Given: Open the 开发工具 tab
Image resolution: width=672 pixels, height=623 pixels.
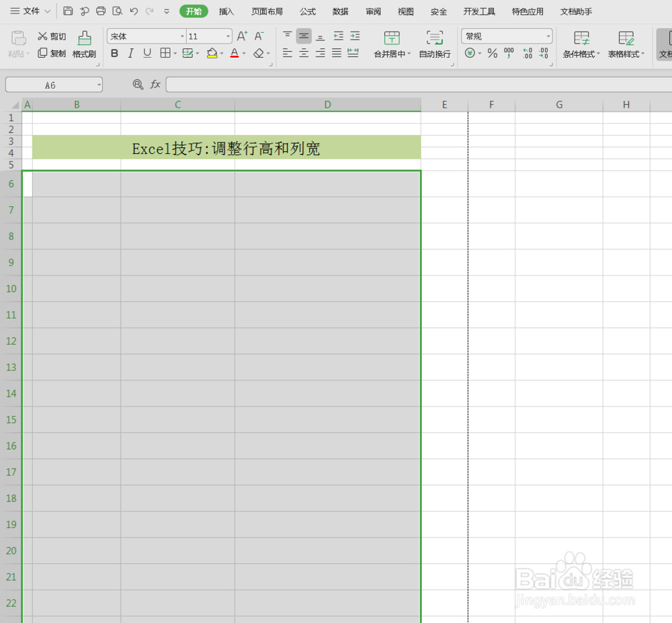Looking at the screenshot, I should click(479, 11).
